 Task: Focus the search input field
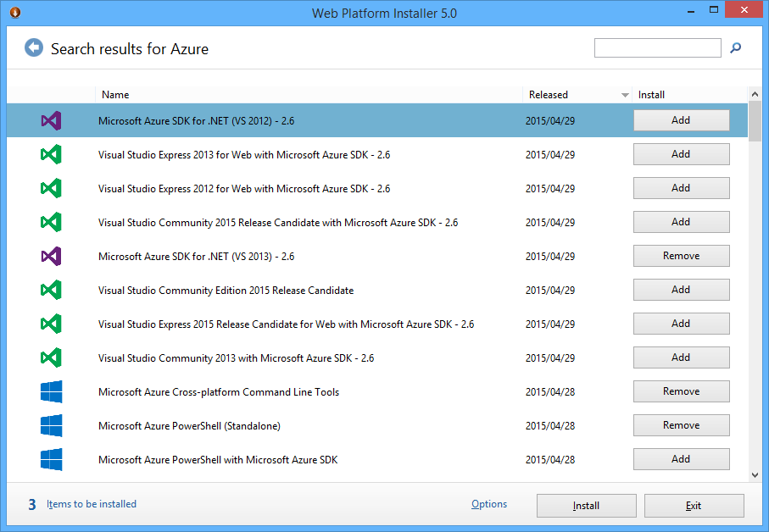click(657, 48)
